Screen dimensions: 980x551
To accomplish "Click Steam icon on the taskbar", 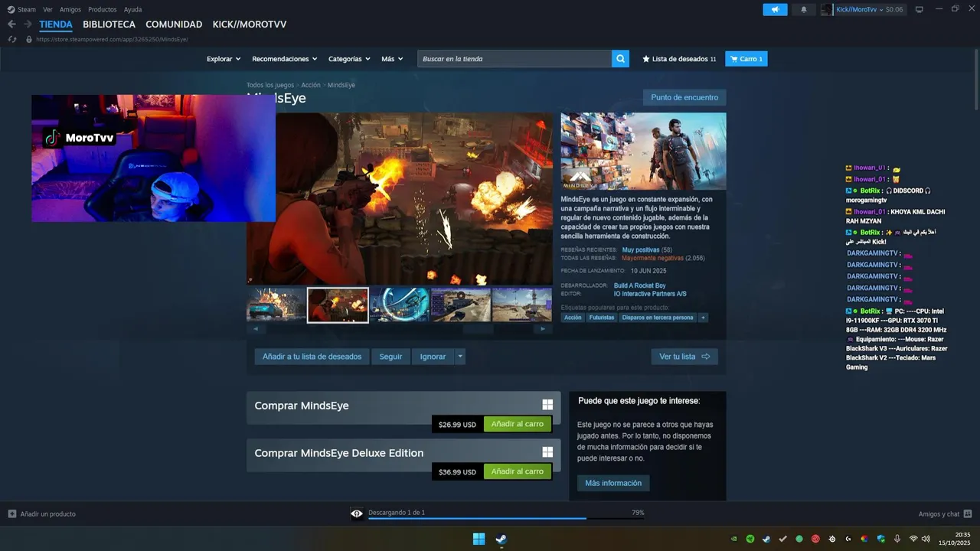I will (x=501, y=539).
